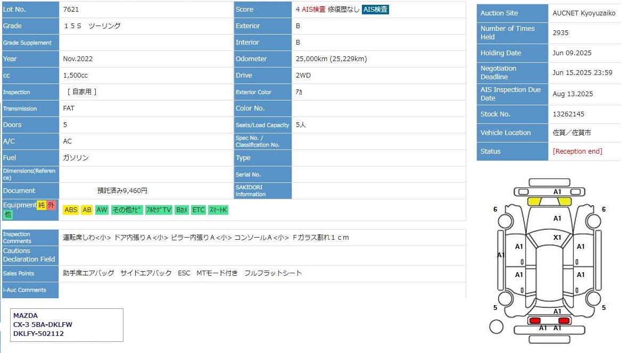Click the spare tire circle on diagram
Screen dimensions: 644x353
(x=496, y=326)
